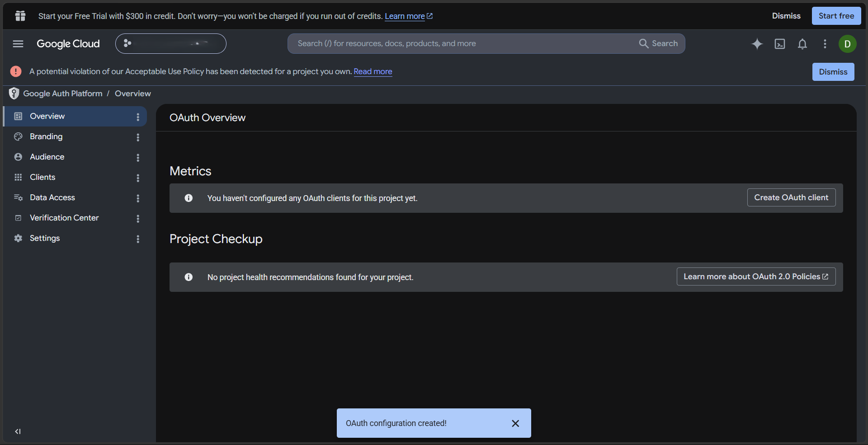
Task: Focus the resources search field
Action: [x=461, y=44]
